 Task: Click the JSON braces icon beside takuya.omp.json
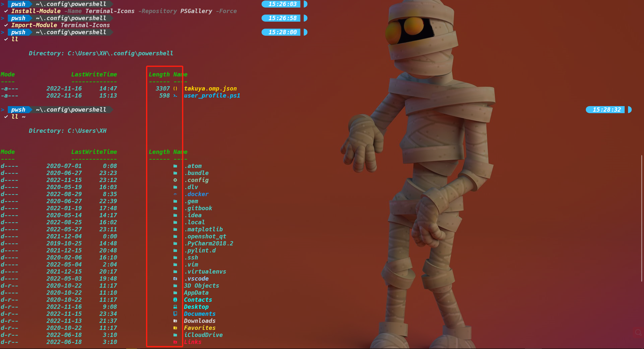(x=175, y=89)
